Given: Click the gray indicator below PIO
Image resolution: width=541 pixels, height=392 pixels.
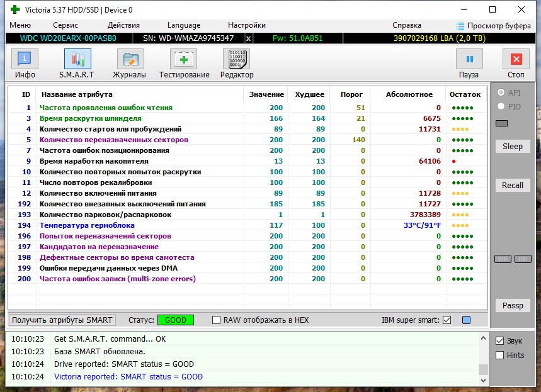Looking at the screenshot, I should [501, 123].
